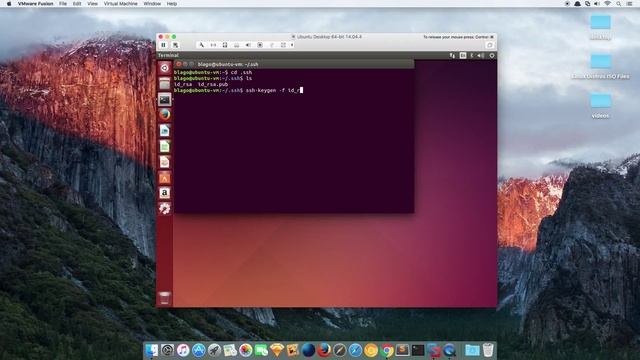
Task: Open the Window menu in the Mac menu bar
Action: click(152, 4)
